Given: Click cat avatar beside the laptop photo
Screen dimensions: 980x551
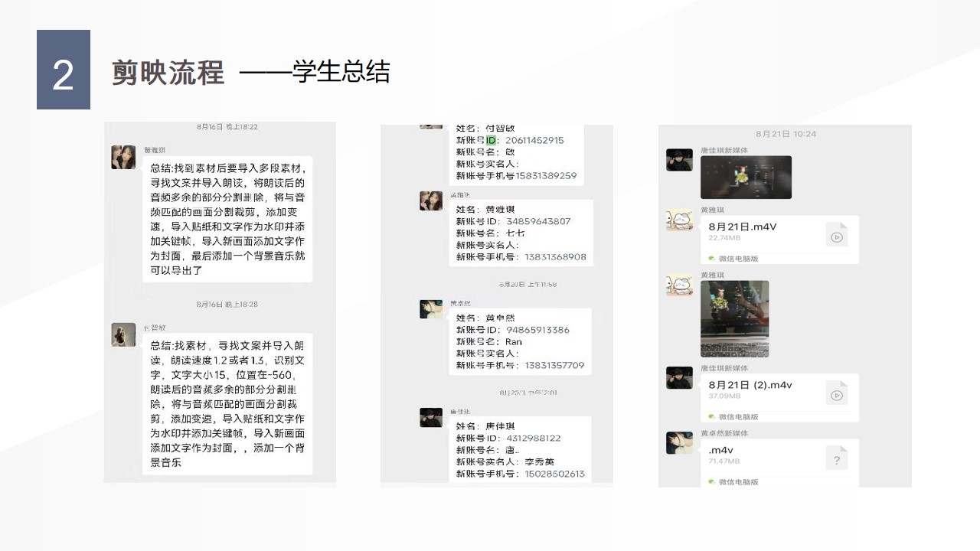Looking at the screenshot, I should (x=679, y=285).
